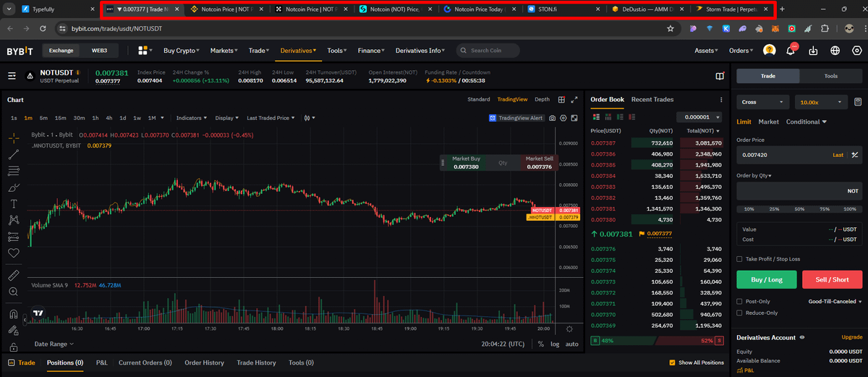Open the Fibonacci retracement tool

[x=14, y=171]
